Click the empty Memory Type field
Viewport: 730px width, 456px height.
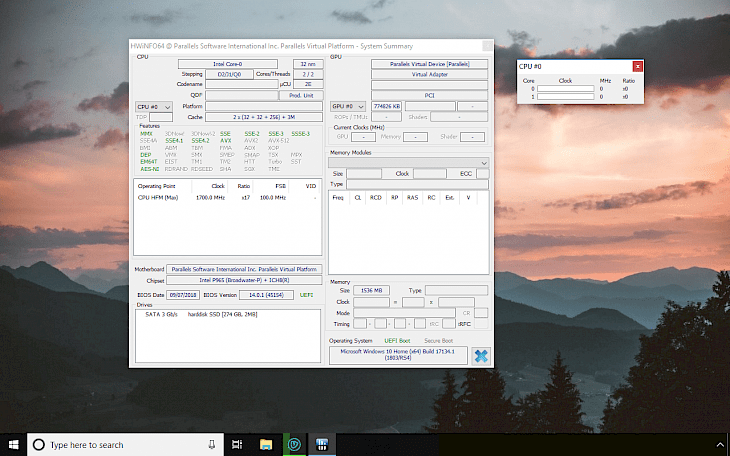pyautogui.click(x=456, y=290)
